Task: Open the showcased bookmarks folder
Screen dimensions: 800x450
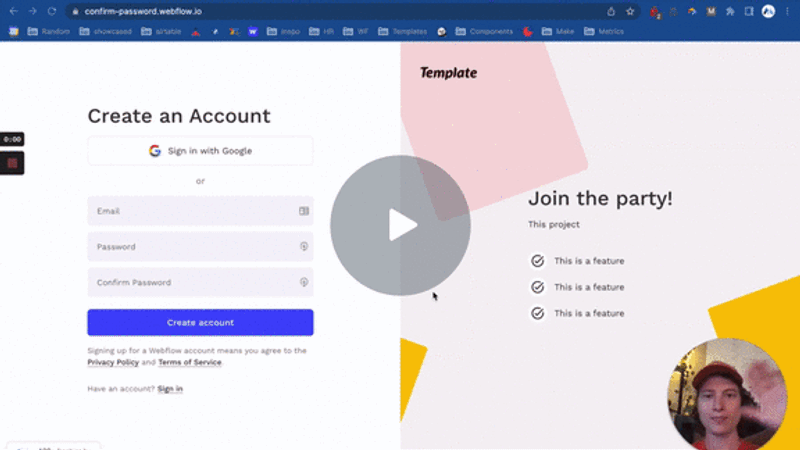Action: pyautogui.click(x=106, y=32)
